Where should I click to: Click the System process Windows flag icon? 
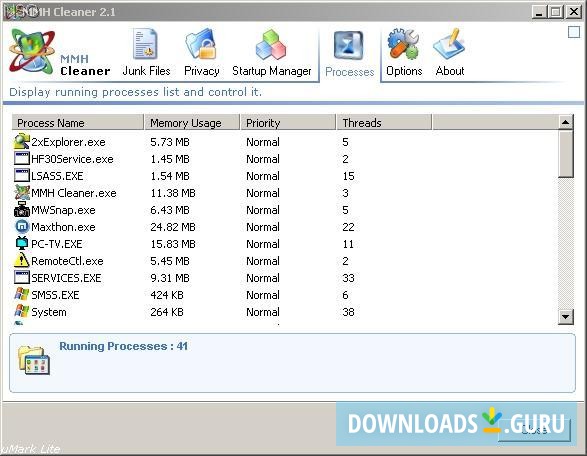point(22,311)
